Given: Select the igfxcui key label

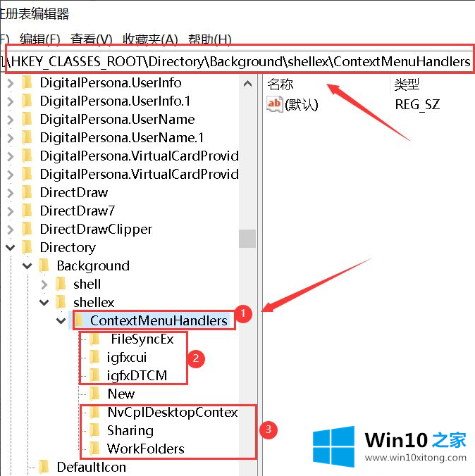Looking at the screenshot, I should pyautogui.click(x=127, y=358).
